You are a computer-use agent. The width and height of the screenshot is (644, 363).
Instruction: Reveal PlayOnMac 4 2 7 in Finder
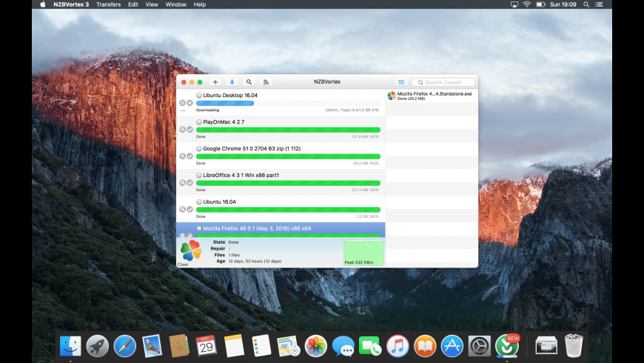(182, 130)
